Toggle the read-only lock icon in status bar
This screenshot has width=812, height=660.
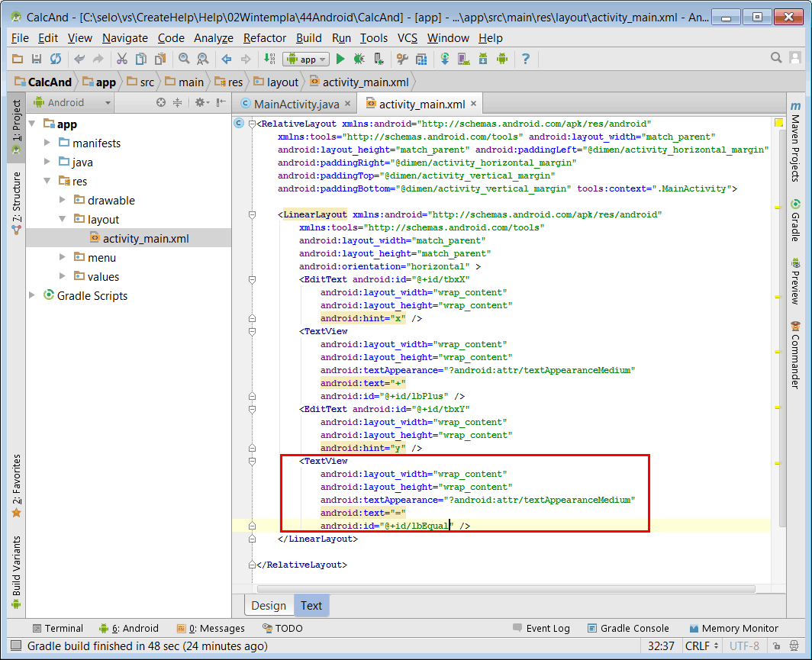point(776,646)
